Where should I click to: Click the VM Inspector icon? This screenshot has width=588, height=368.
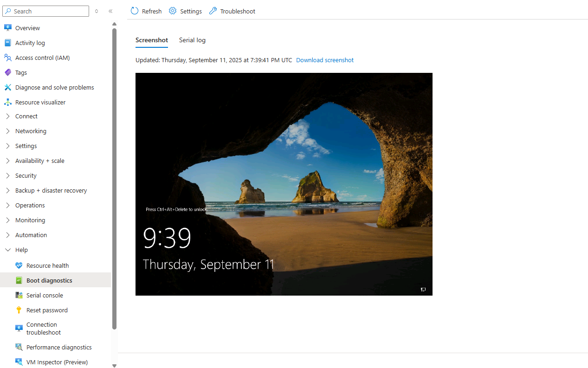tap(19, 362)
